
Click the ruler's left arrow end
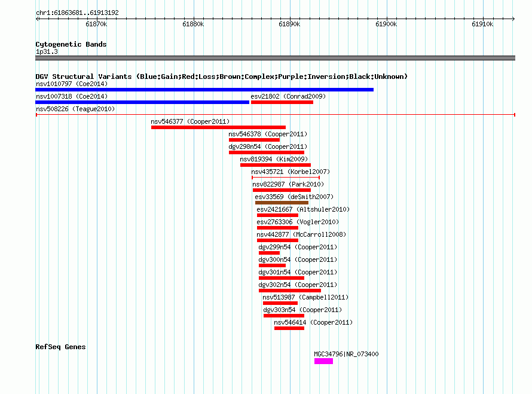click(x=37, y=19)
